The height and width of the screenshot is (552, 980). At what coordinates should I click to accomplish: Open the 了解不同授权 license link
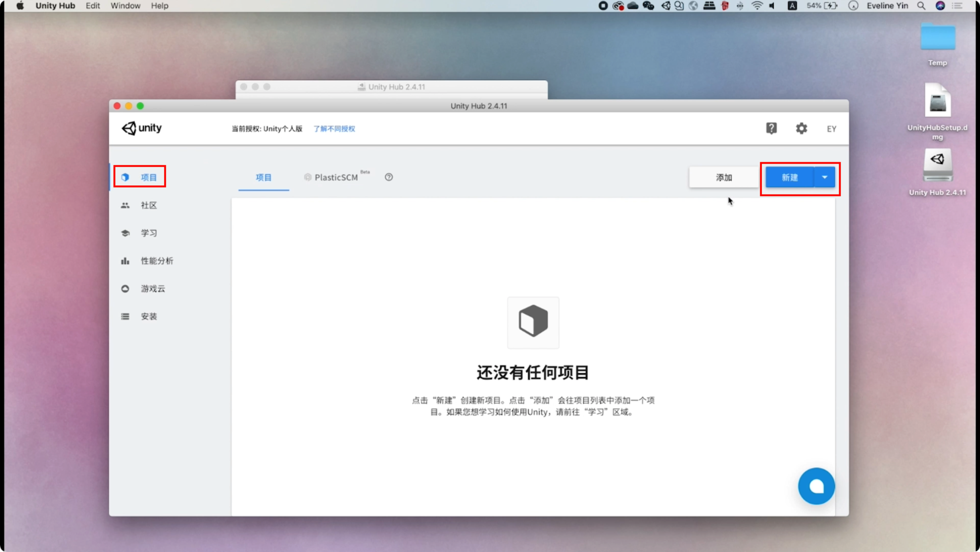pos(334,129)
